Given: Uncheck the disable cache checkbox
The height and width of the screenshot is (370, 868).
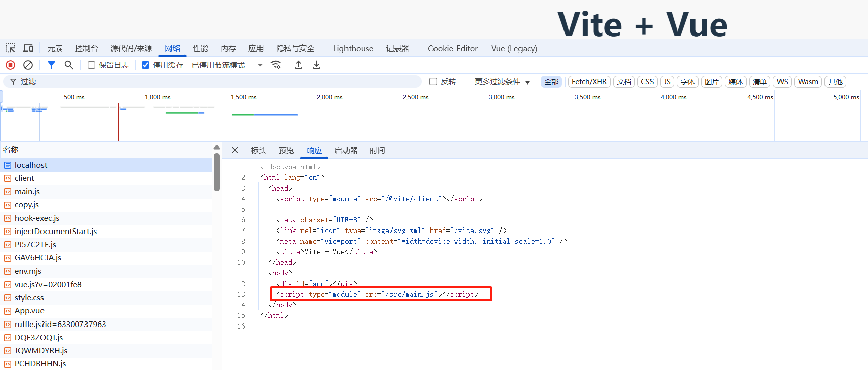Looking at the screenshot, I should (x=145, y=65).
